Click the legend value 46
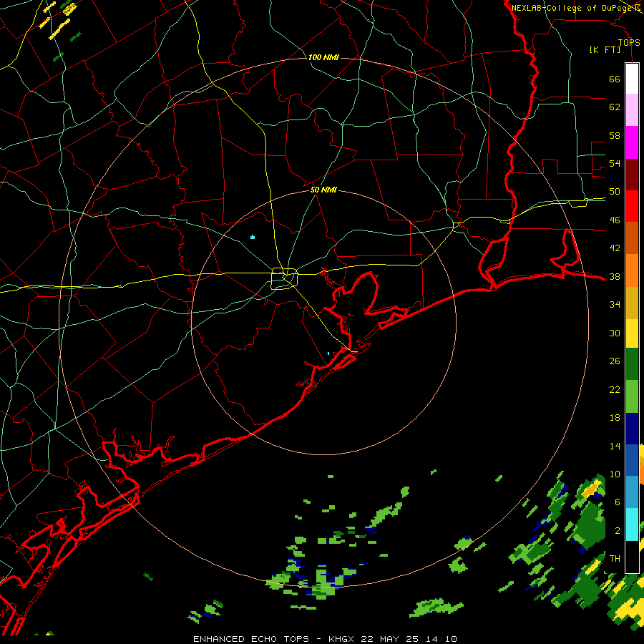 (615, 220)
